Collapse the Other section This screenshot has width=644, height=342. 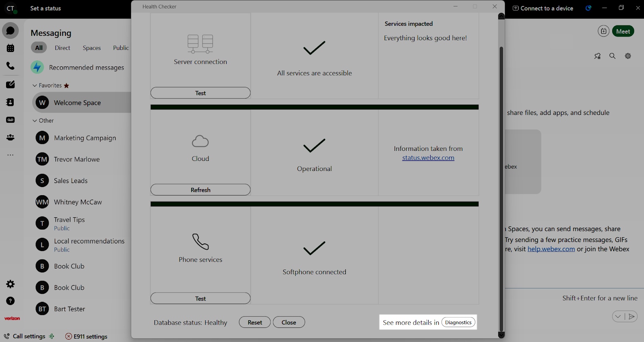35,120
